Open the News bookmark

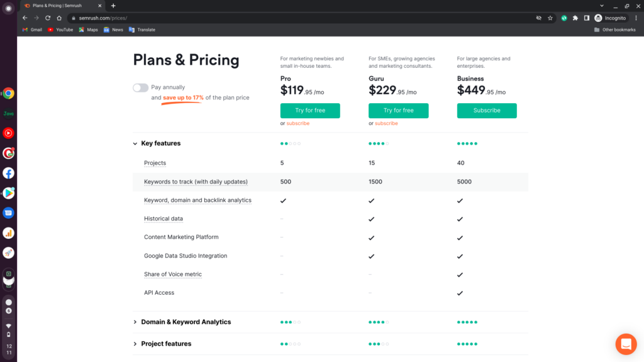point(113,30)
